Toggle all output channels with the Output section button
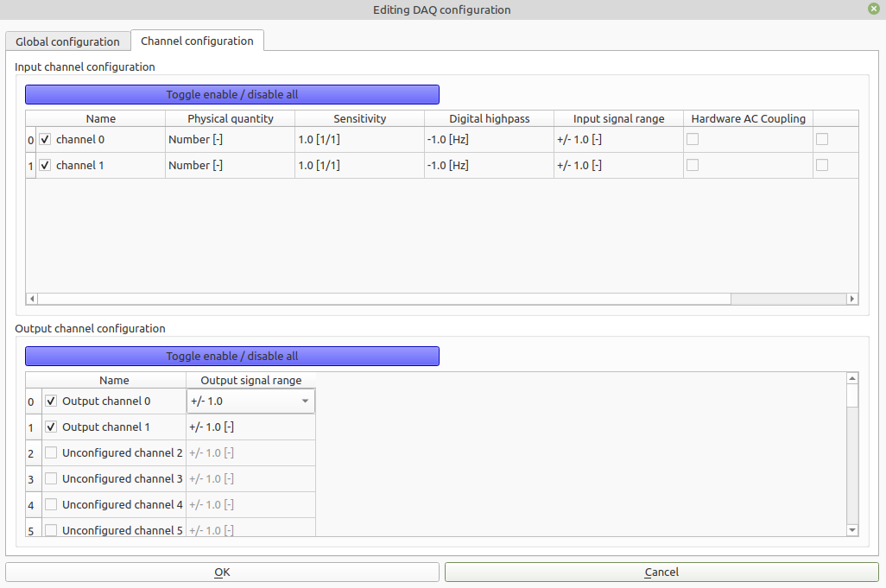The height and width of the screenshot is (588, 886). pyautogui.click(x=232, y=356)
